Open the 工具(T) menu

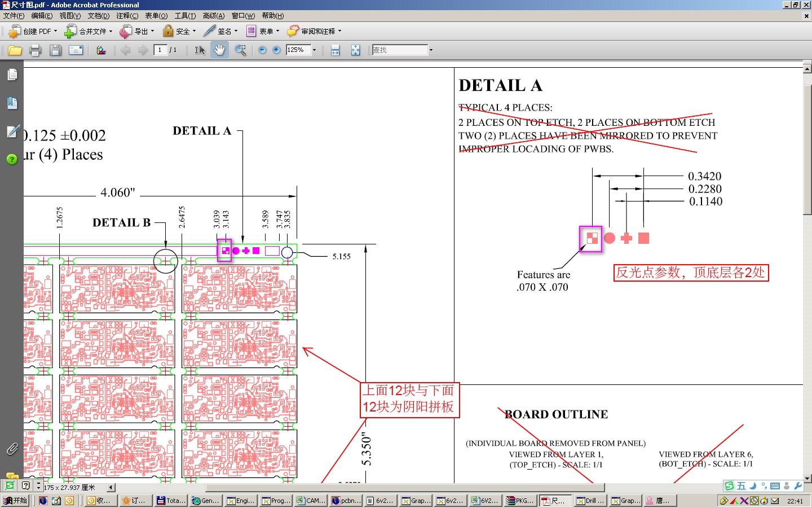tap(185, 16)
